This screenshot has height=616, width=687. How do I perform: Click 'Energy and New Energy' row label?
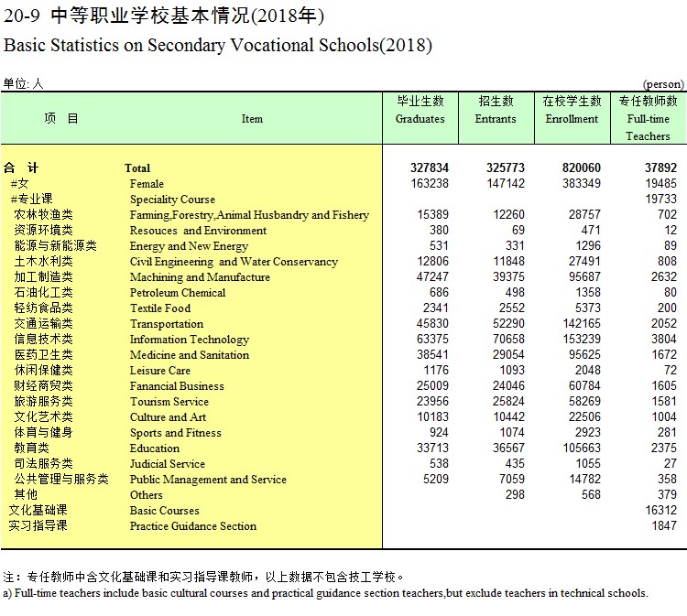click(x=189, y=246)
